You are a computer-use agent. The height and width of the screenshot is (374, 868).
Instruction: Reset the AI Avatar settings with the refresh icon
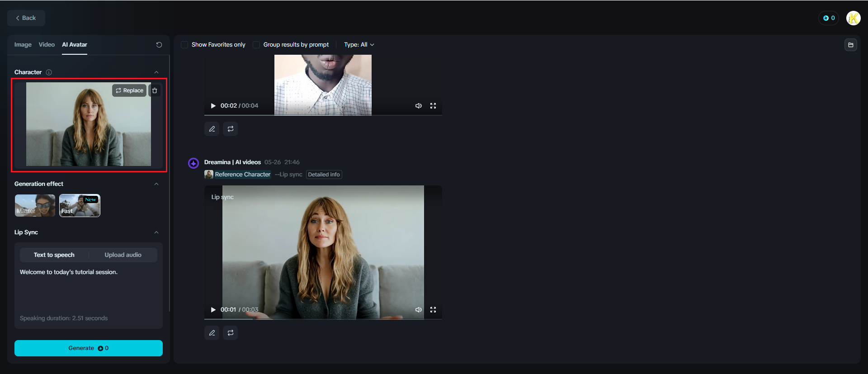click(x=159, y=45)
